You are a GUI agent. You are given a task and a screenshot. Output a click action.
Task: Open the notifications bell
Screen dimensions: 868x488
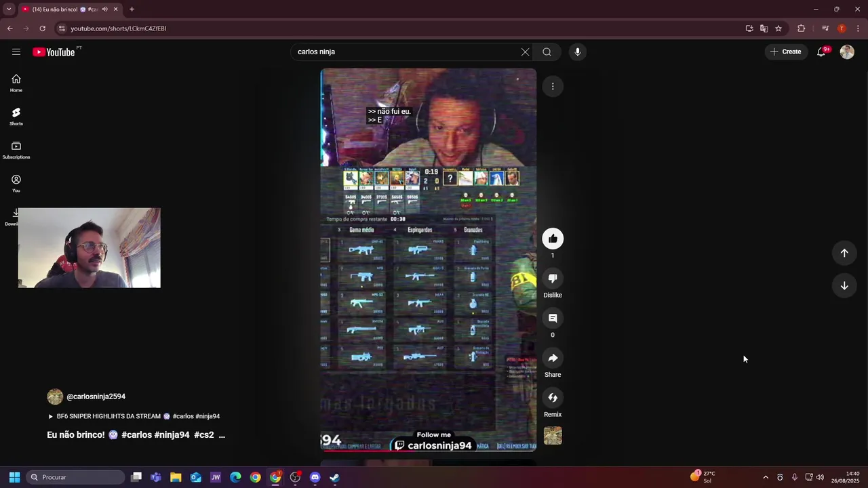pyautogui.click(x=821, y=52)
